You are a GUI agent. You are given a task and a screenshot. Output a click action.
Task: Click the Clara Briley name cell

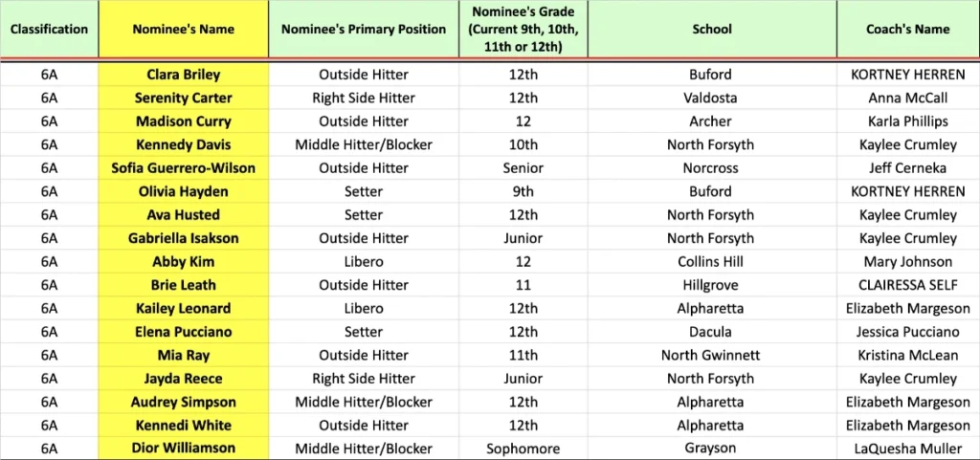(x=183, y=75)
